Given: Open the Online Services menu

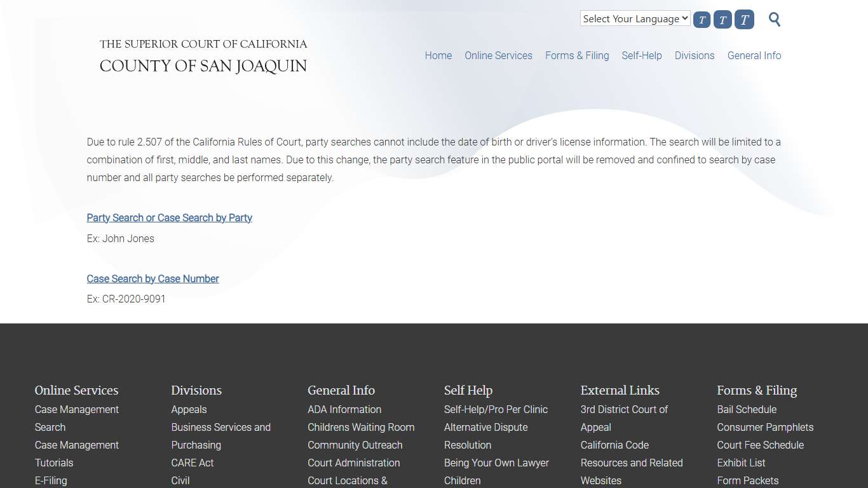Looking at the screenshot, I should (x=498, y=55).
